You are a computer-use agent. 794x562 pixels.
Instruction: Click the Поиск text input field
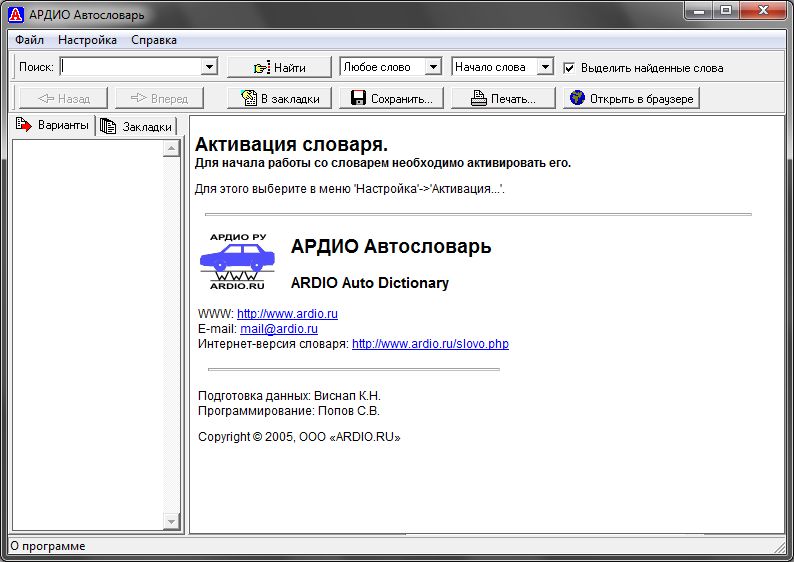pos(131,66)
